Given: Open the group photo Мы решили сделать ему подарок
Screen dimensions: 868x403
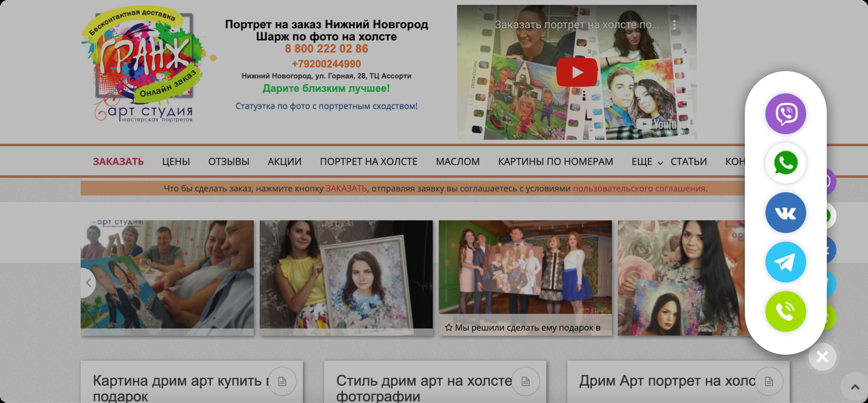Looking at the screenshot, I should click(x=525, y=278).
